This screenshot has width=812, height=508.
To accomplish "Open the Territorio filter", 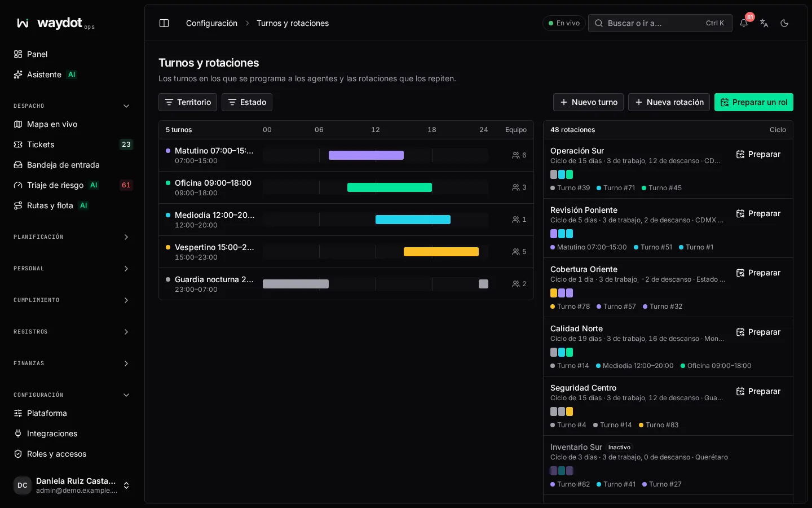I will click(x=188, y=102).
